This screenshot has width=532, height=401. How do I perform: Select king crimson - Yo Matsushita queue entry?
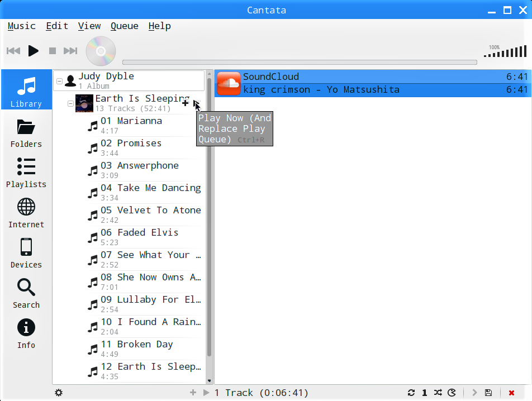point(373,90)
